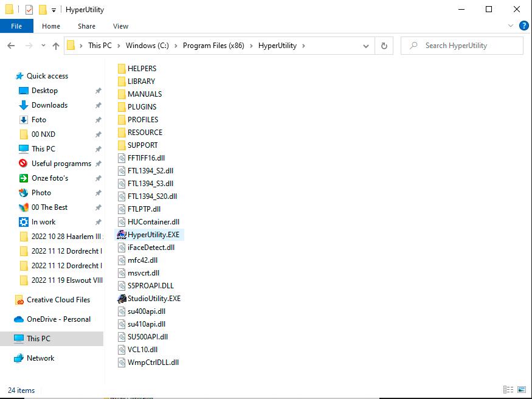Open the File menu
532x399 pixels.
point(16,26)
